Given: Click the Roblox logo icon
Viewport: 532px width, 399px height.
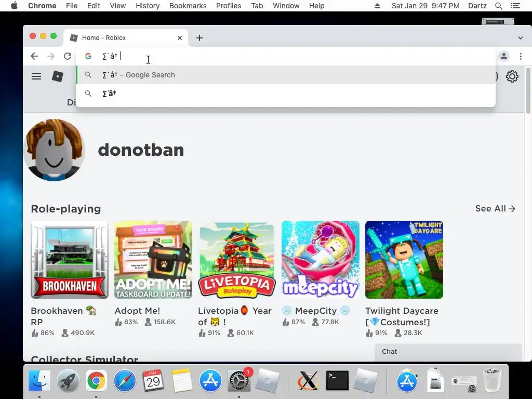Looking at the screenshot, I should [57, 76].
